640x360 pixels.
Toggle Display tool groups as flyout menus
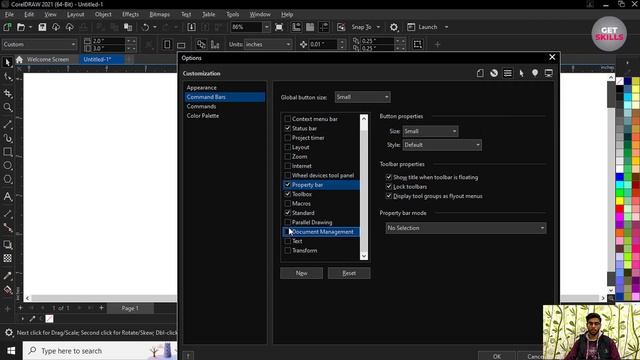389,196
